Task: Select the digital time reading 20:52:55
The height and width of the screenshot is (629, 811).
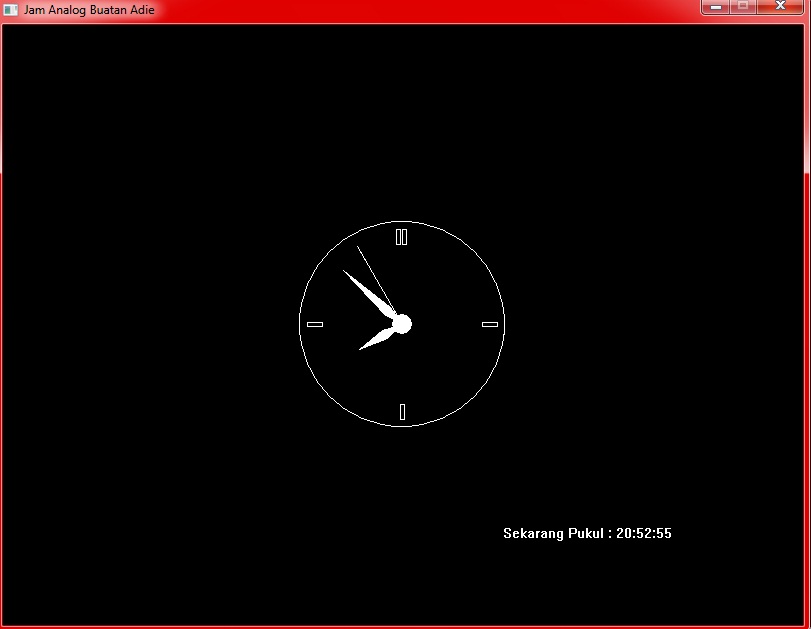Action: (x=645, y=533)
